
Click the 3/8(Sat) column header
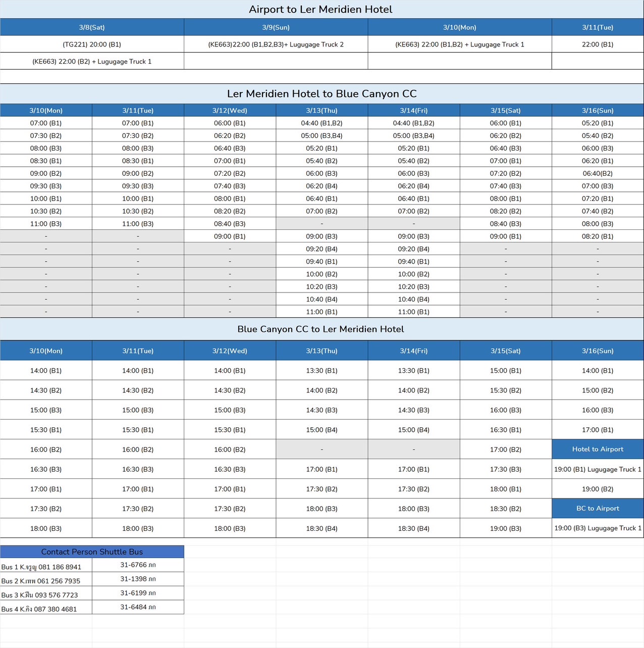(92, 27)
